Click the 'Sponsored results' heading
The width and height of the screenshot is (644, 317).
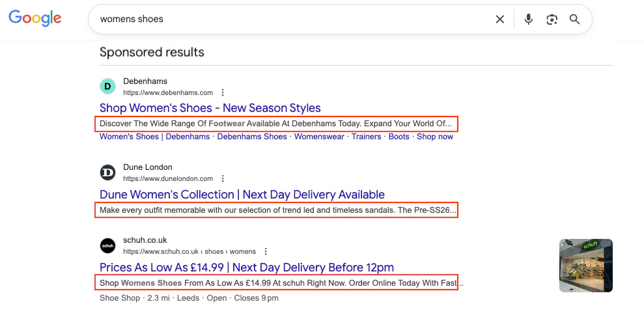(x=152, y=52)
